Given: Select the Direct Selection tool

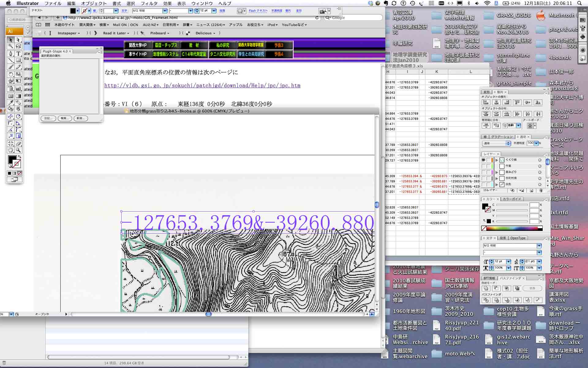Looking at the screenshot, I should (18, 40).
